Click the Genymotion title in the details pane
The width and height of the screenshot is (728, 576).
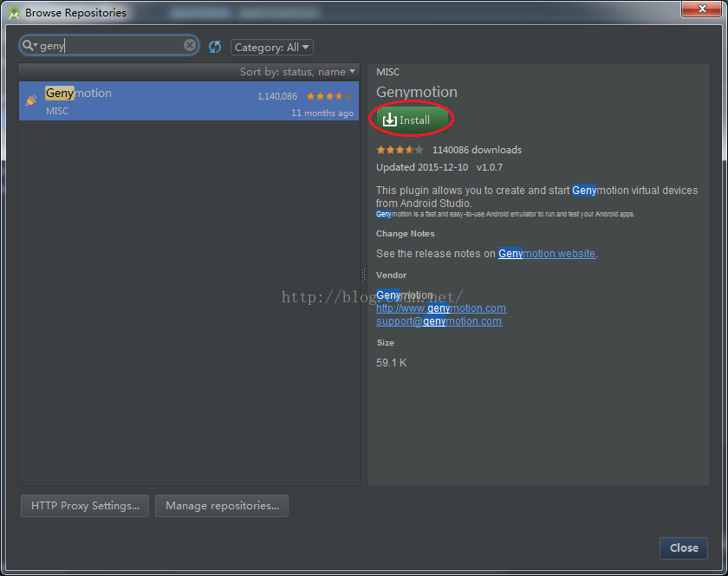[417, 92]
